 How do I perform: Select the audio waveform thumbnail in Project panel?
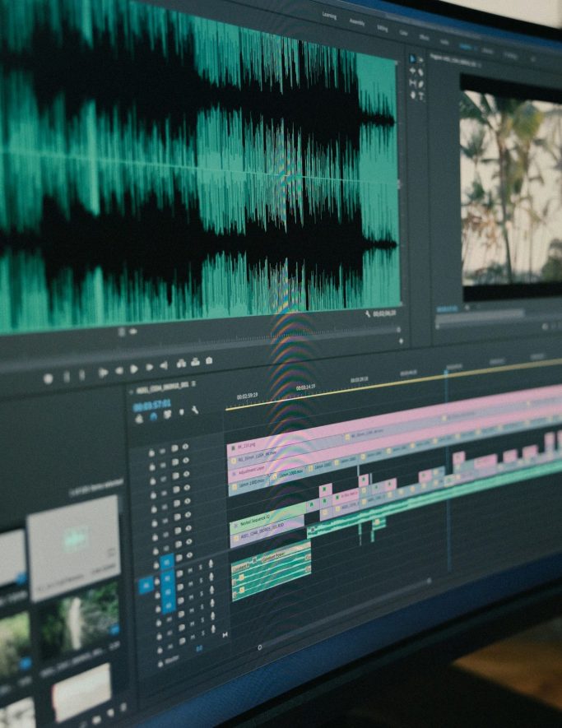[73, 547]
